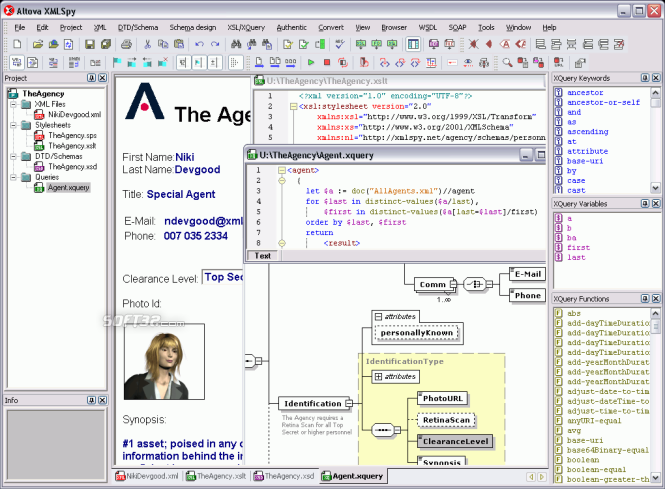Click the magnifier zoom icon in toolbar
The image size is (665, 489).
[507, 63]
